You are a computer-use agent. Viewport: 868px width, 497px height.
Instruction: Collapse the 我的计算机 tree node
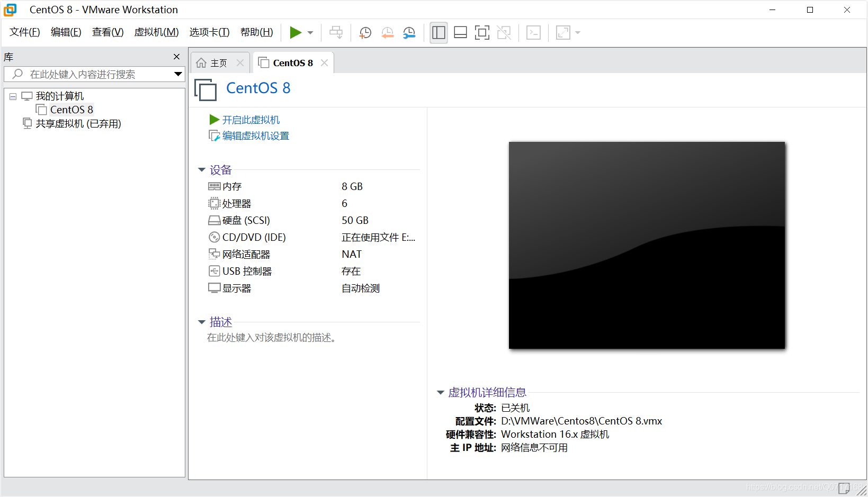tap(13, 96)
